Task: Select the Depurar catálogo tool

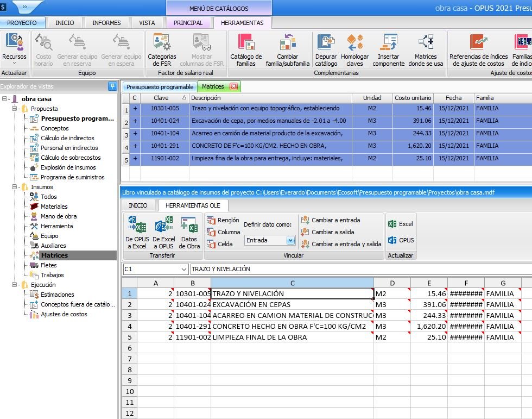Action: [326, 49]
